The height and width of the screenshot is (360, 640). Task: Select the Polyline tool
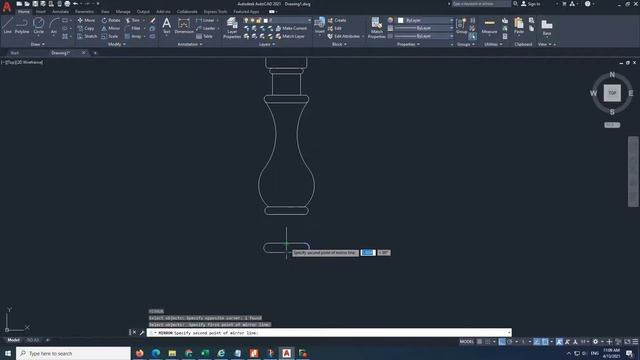[x=22, y=25]
